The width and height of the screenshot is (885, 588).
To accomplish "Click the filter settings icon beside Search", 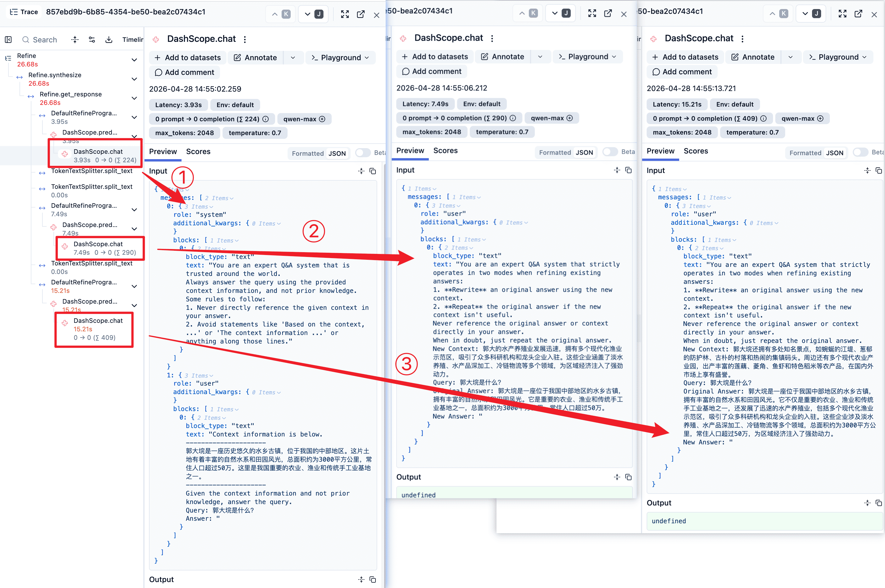I will pos(92,39).
